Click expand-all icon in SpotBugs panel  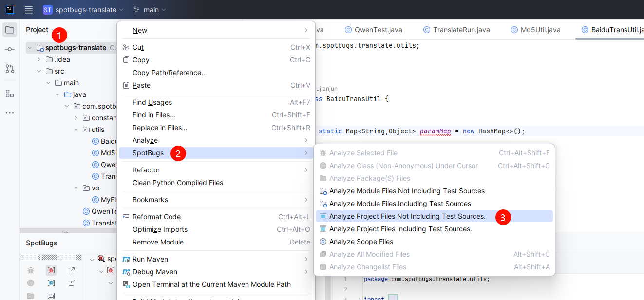72,270
